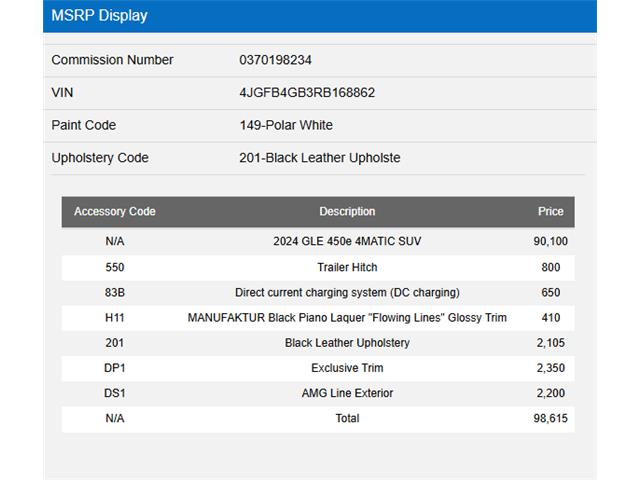Select the 2024 GLE 450e 4MATIC SUV description
The height and width of the screenshot is (480, 640).
click(x=347, y=241)
